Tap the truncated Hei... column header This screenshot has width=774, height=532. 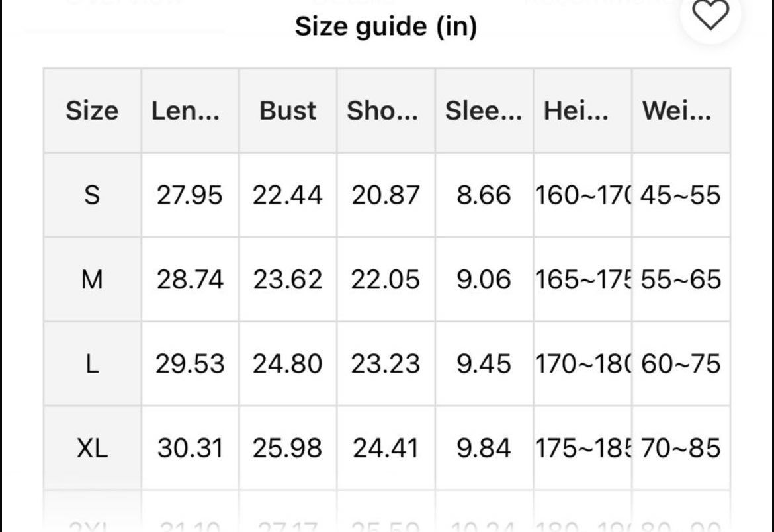(576, 111)
